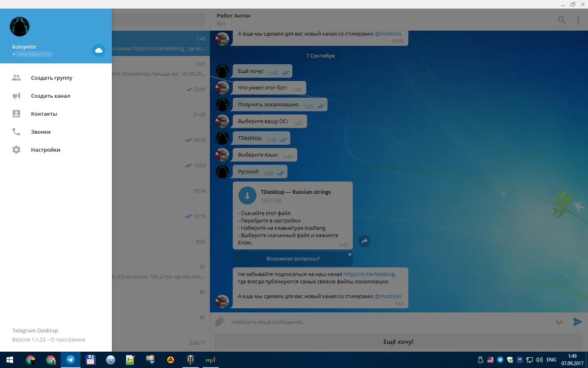Open the first Chrome taskbar icon
The image size is (588, 368).
[x=31, y=360]
